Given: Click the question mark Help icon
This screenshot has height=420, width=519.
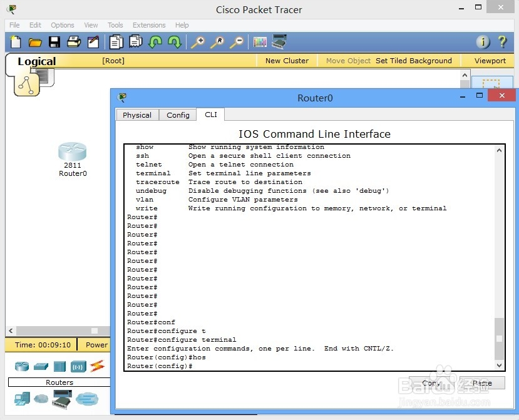Looking at the screenshot, I should point(502,42).
